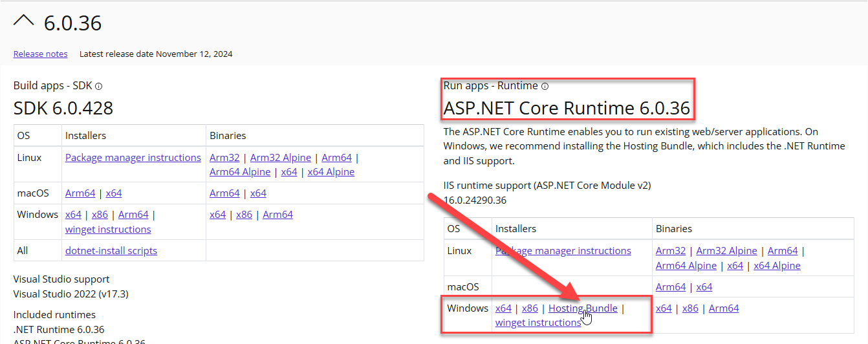Click the SDK info icon
Image resolution: width=868 pixels, height=344 pixels.
tap(99, 86)
